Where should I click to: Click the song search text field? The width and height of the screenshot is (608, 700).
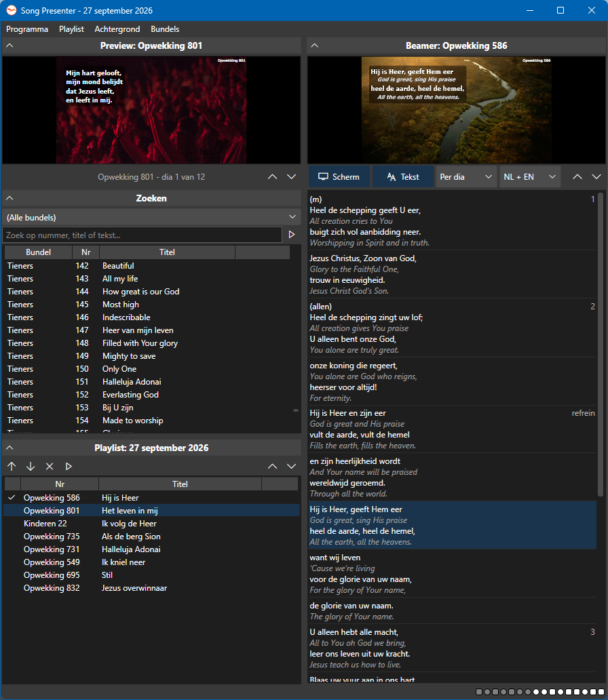point(142,235)
